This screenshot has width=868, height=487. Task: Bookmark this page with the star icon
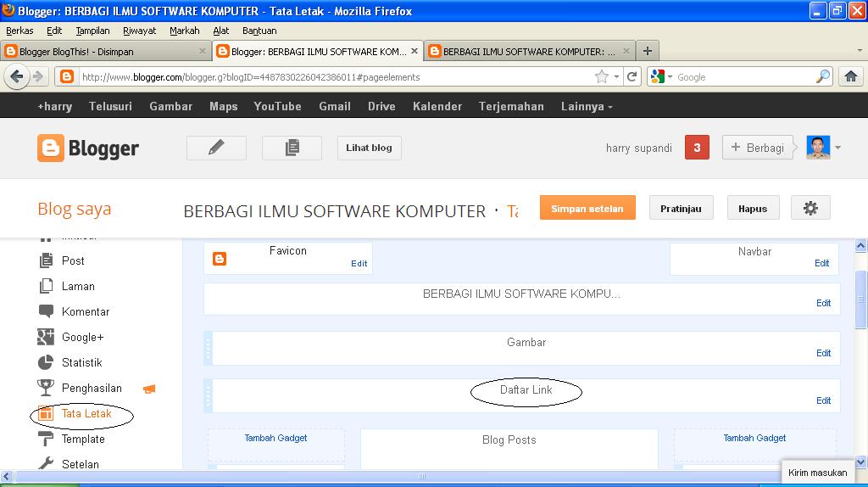pyautogui.click(x=602, y=76)
